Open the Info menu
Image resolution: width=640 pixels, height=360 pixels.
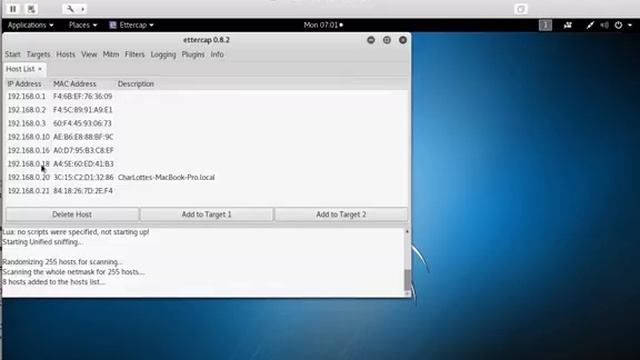pyautogui.click(x=217, y=54)
